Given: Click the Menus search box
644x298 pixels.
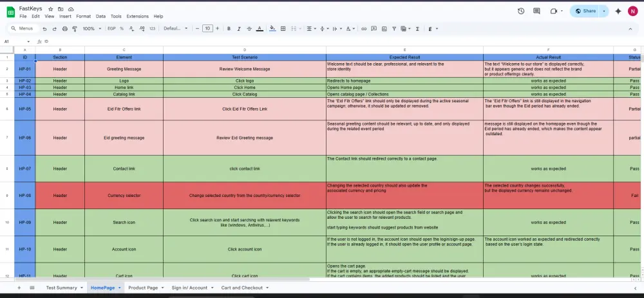Looking at the screenshot, I should coord(23,29).
